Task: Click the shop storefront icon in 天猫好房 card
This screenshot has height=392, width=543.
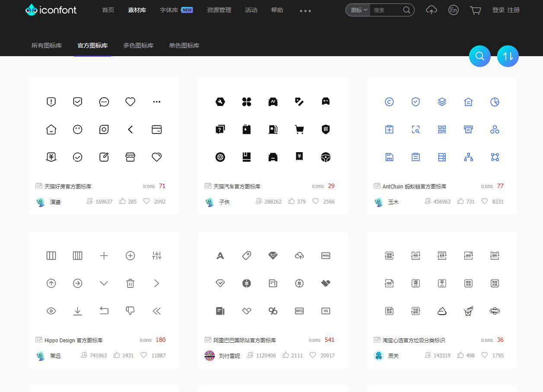Action: pyautogui.click(x=130, y=157)
